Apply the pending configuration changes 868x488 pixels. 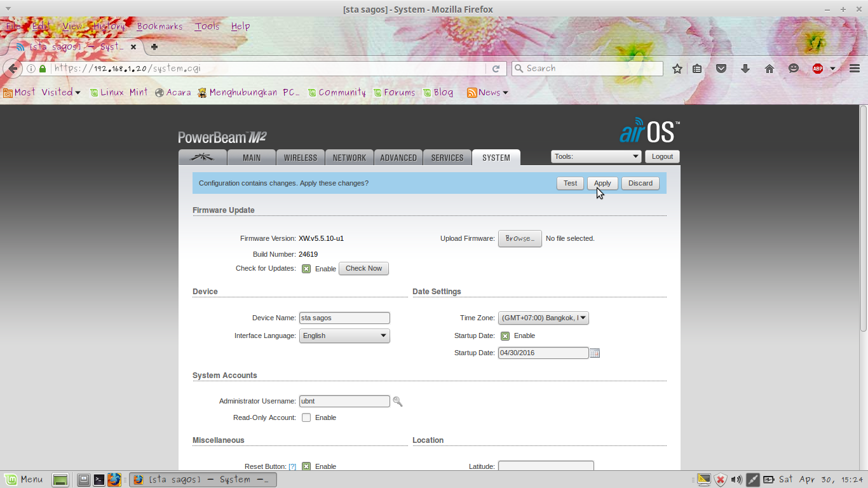click(x=602, y=183)
